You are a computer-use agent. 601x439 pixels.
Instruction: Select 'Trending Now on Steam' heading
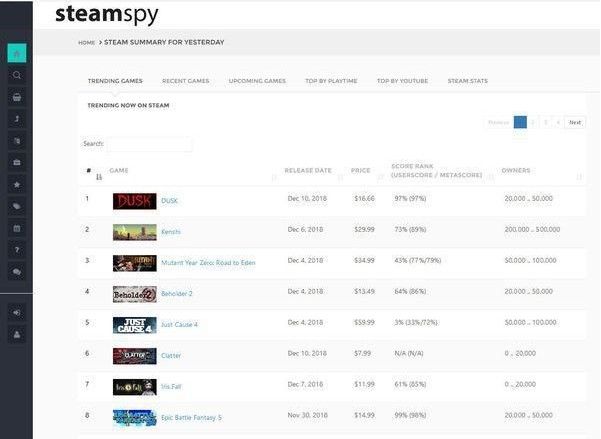tap(128, 105)
